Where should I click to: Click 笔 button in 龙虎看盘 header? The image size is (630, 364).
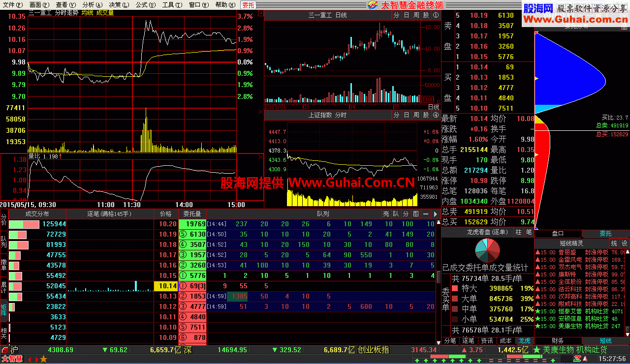click(529, 232)
